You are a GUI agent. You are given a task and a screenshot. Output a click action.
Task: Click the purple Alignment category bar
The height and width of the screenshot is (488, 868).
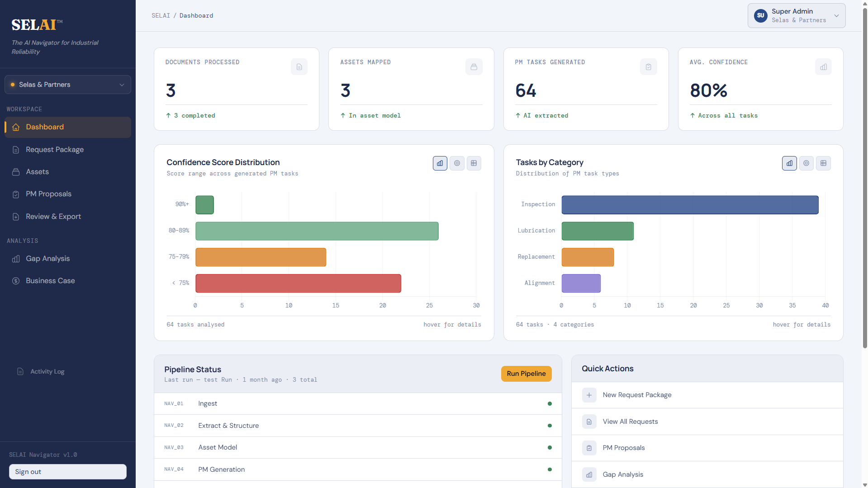point(581,283)
